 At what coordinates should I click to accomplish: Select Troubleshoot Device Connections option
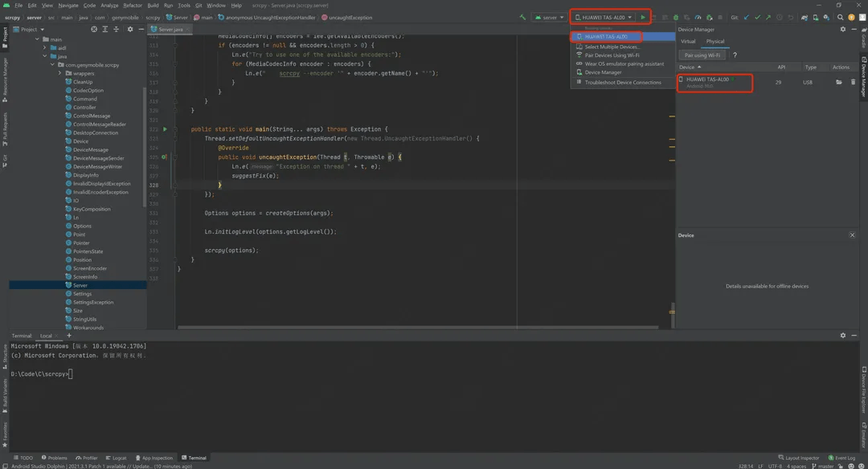tap(623, 82)
